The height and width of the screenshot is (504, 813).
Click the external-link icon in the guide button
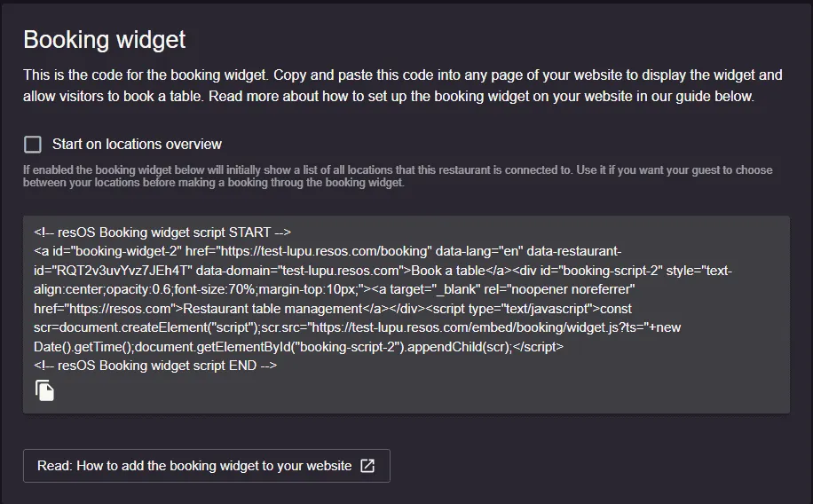tap(367, 466)
